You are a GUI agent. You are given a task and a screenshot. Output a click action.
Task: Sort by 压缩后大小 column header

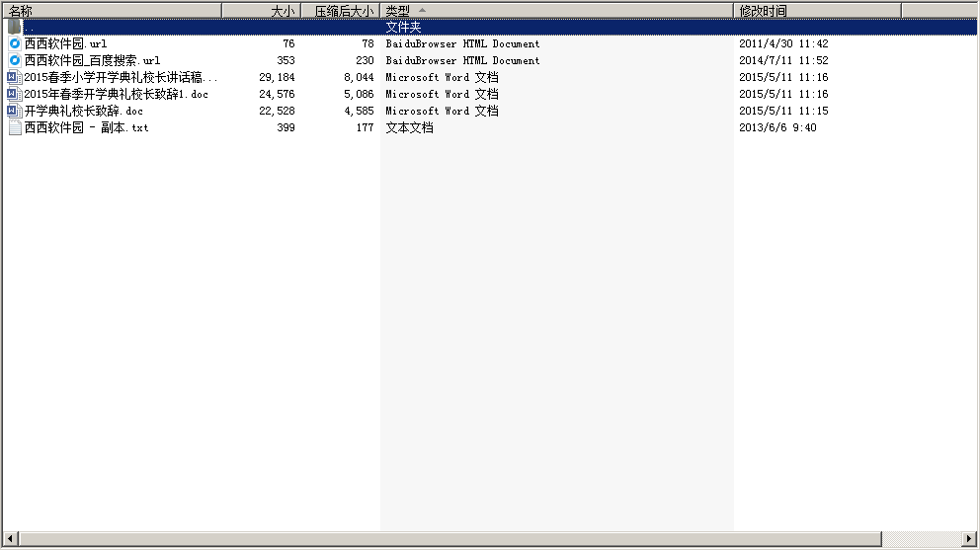pos(341,11)
